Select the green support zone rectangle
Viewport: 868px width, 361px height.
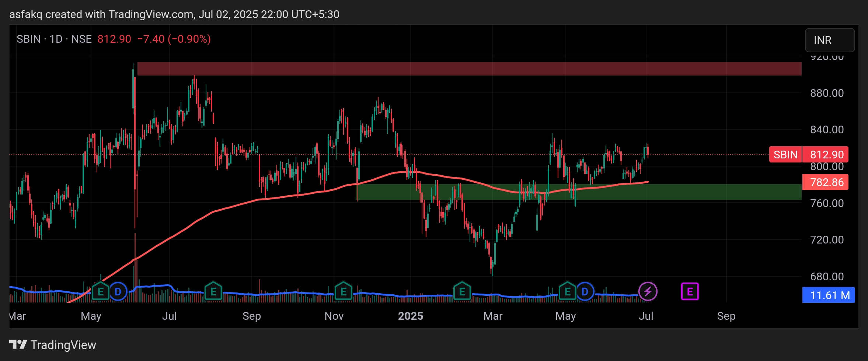[x=579, y=192]
